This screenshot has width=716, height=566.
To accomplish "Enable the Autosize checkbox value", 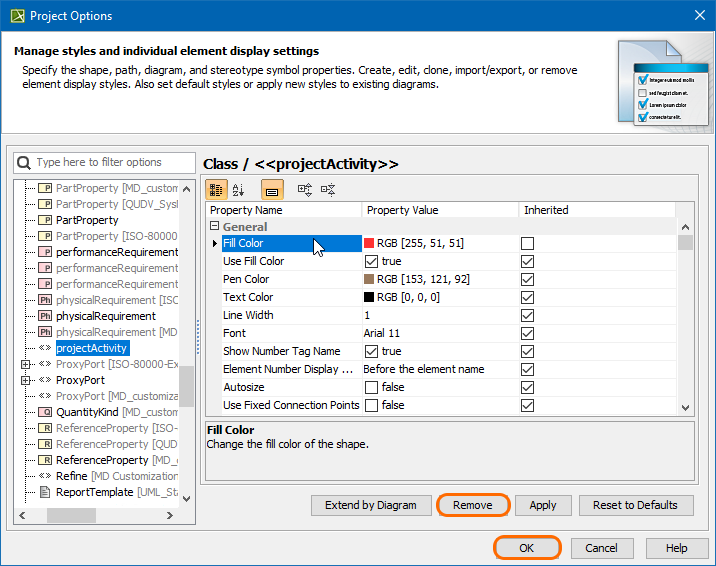I will click(x=371, y=387).
